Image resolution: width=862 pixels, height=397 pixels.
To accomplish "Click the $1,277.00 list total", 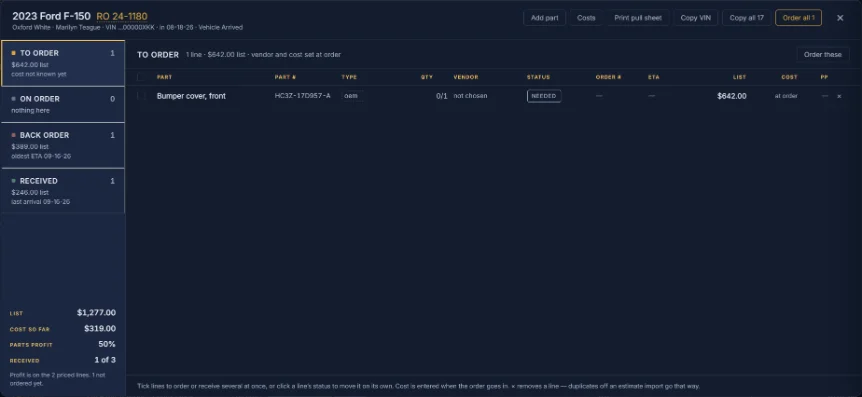I will (x=96, y=312).
